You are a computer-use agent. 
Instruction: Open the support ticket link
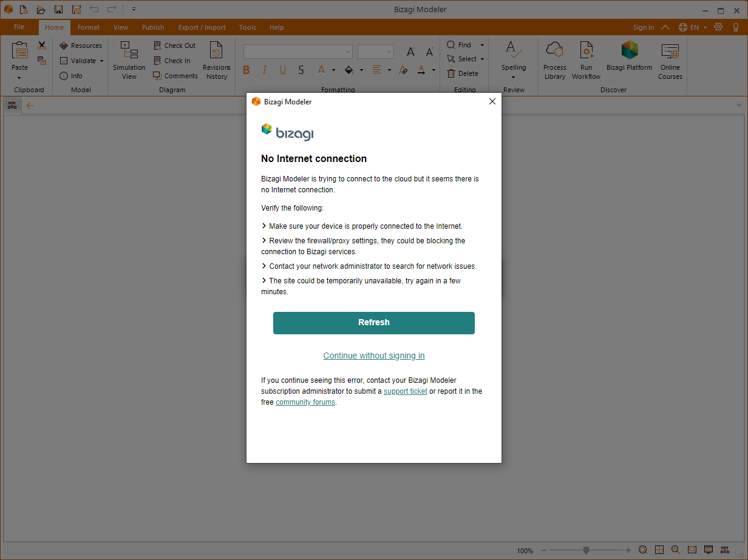tap(406, 391)
